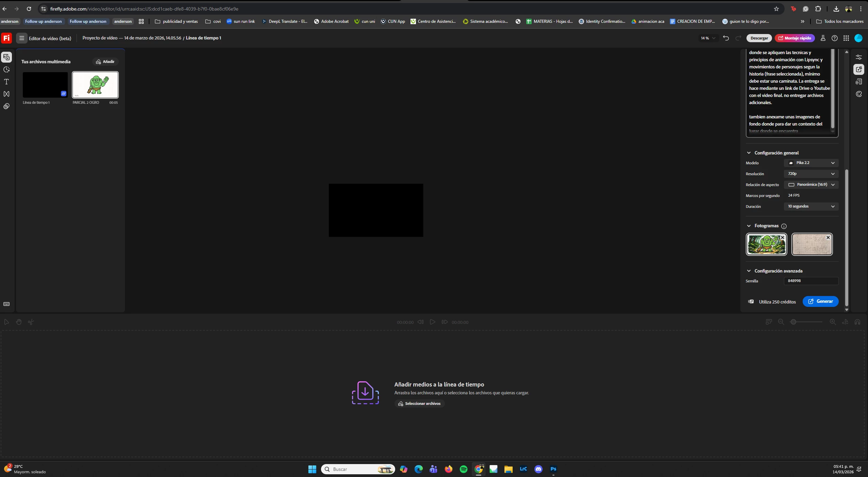Image resolution: width=868 pixels, height=477 pixels.
Task: Select the hand pan tool
Action: (19, 322)
